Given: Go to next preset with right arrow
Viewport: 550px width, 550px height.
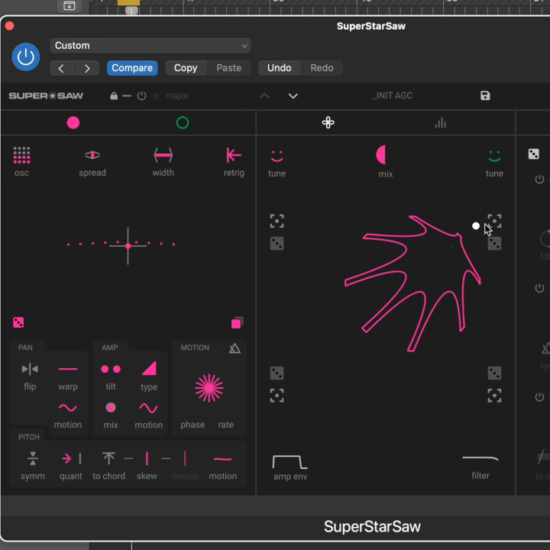Looking at the screenshot, I should (x=87, y=68).
